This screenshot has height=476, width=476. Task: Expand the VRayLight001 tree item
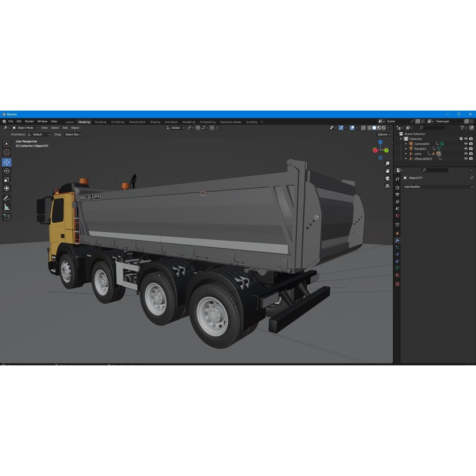(x=406, y=159)
